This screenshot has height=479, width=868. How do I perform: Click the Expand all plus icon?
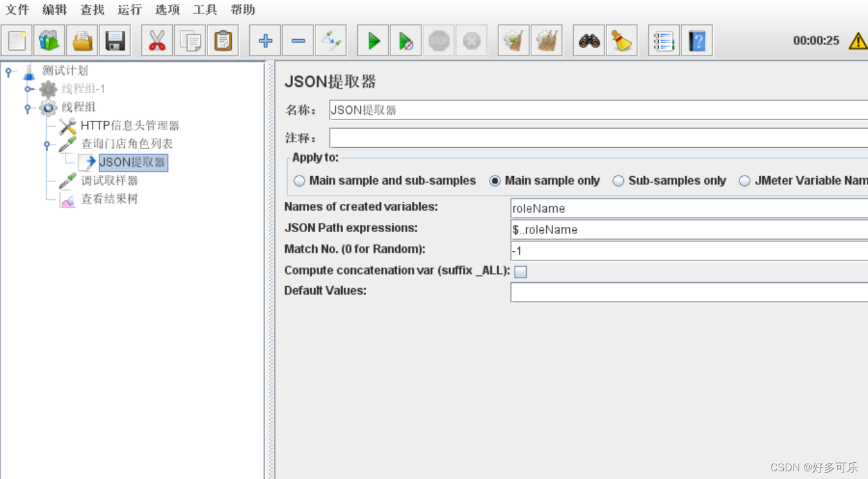[x=265, y=41]
